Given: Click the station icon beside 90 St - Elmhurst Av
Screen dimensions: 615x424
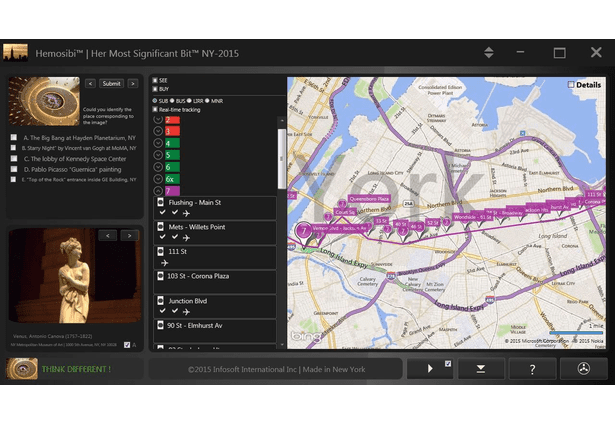Looking at the screenshot, I should tap(160, 325).
